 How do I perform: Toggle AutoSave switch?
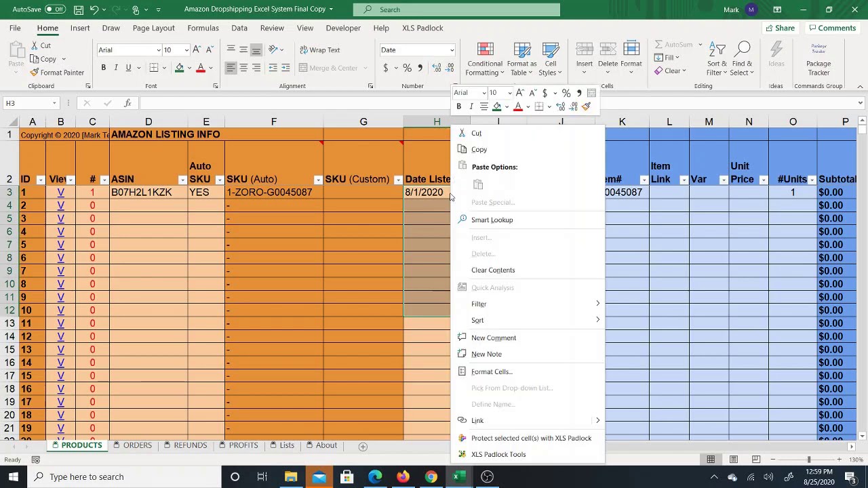pos(55,9)
